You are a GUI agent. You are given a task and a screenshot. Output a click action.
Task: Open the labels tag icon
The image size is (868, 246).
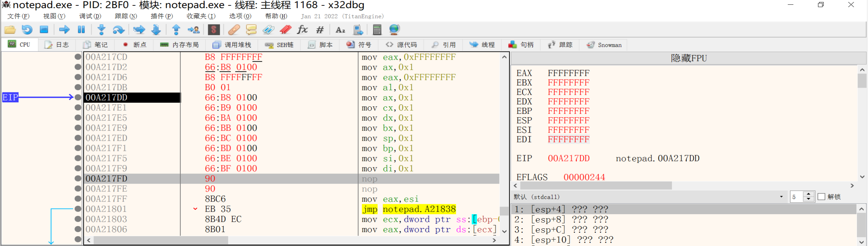click(x=269, y=30)
